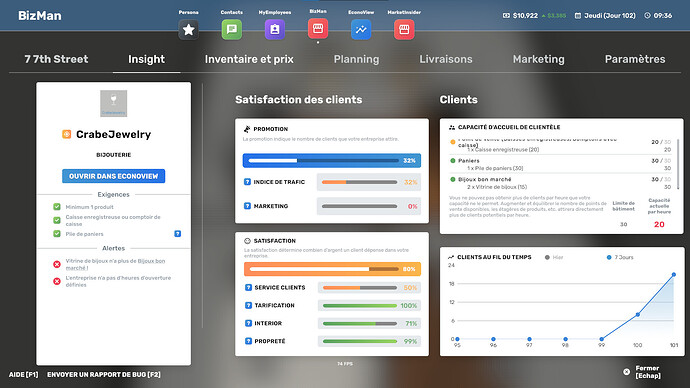
Task: Click Ouvrir dans EconoView button
Action: 114,176
